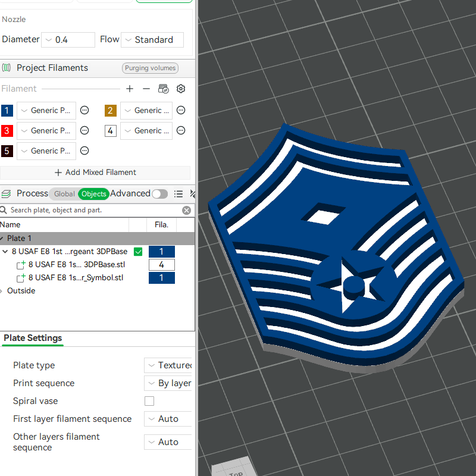Open the Purging volumes dialog
476x476 pixels.
(150, 68)
